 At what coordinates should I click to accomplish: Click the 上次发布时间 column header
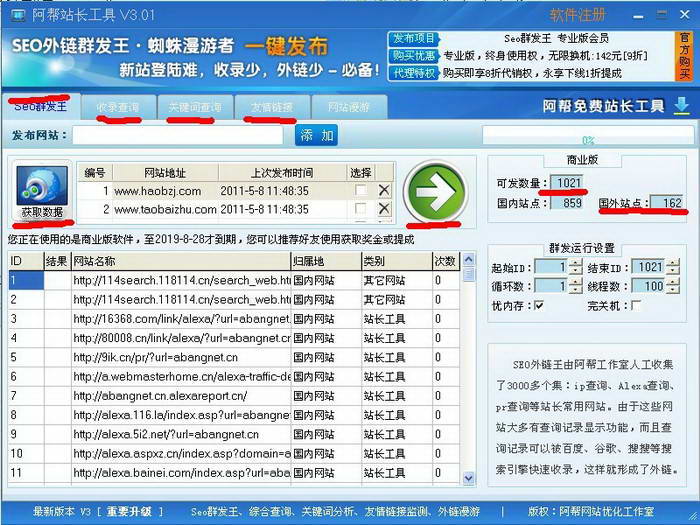click(x=282, y=173)
